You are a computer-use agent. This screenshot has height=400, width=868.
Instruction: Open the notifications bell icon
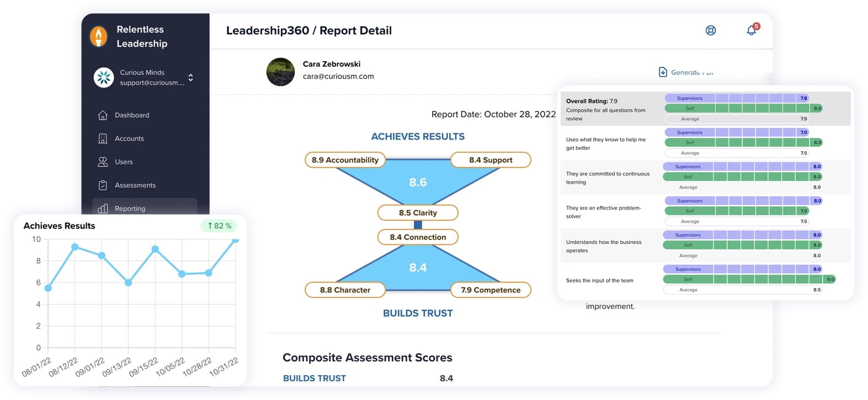[752, 30]
